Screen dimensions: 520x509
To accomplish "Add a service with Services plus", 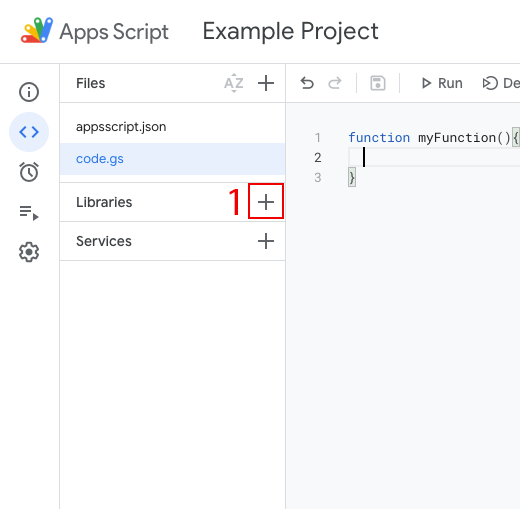I will coord(266,241).
